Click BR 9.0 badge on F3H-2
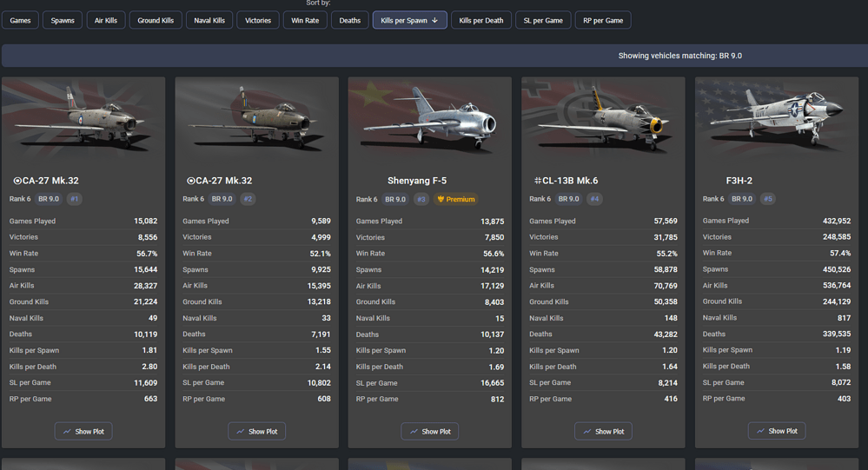 742,199
